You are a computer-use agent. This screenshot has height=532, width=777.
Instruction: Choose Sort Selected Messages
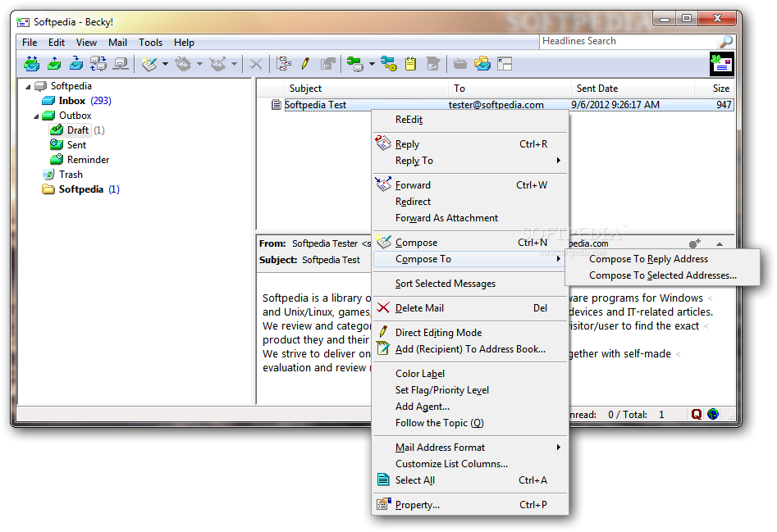(x=469, y=284)
